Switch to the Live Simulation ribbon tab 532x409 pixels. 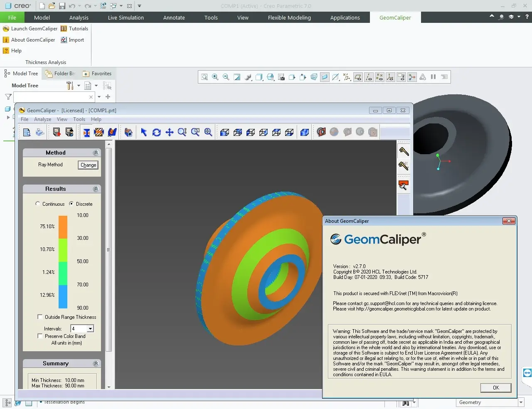[x=126, y=17]
